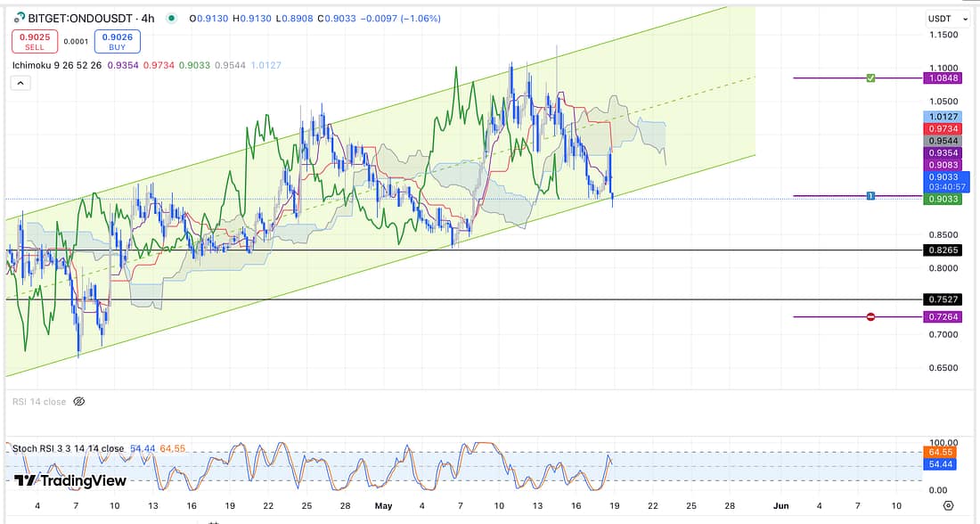The image size is (980, 524).
Task: Open the BITGET:ONDOUSDT symbol title
Action: click(80, 18)
